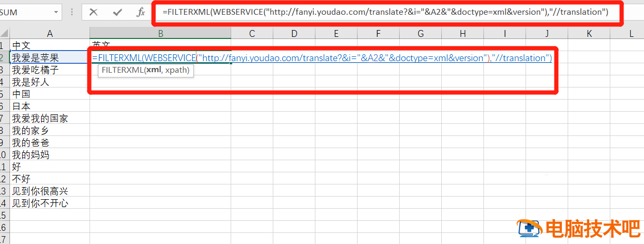644x244 pixels.
Task: Select cell containing 我的妈妈
Action: coord(50,155)
